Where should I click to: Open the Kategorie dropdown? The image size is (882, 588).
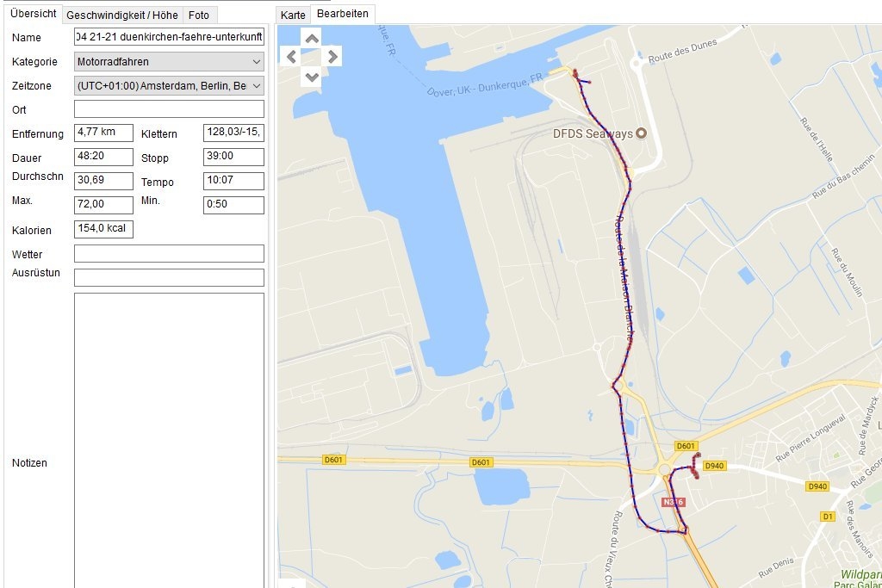(x=169, y=62)
